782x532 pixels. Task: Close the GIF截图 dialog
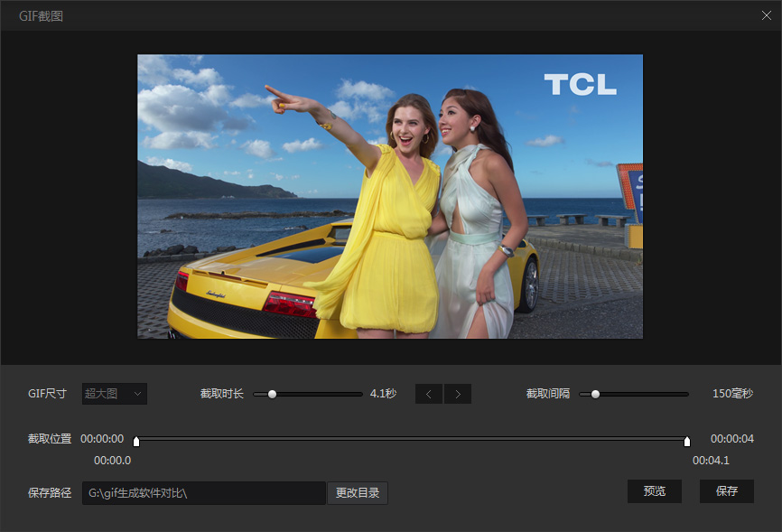[766, 15]
